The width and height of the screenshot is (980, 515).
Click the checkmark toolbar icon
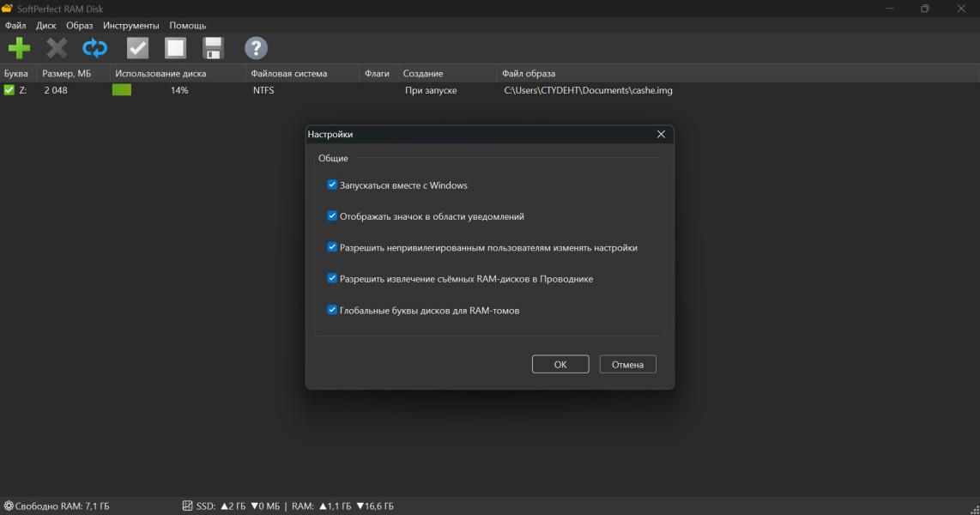tap(137, 49)
